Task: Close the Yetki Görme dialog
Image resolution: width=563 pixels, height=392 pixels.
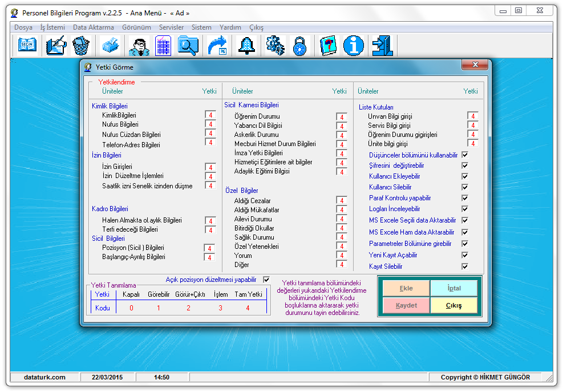Action: coord(475,64)
